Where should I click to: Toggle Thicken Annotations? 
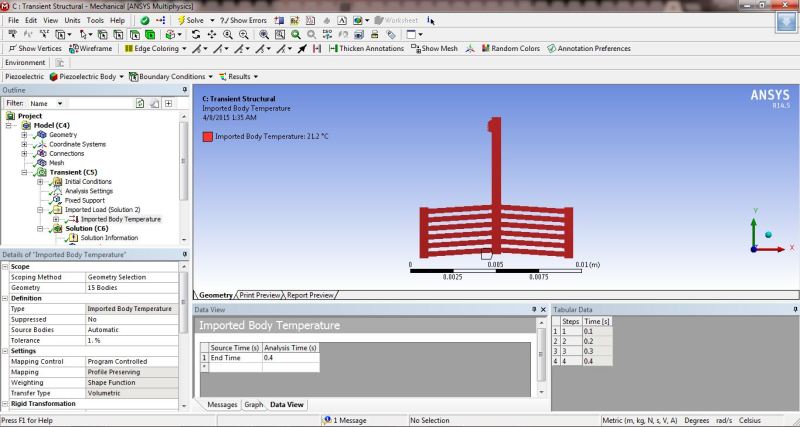click(366, 48)
